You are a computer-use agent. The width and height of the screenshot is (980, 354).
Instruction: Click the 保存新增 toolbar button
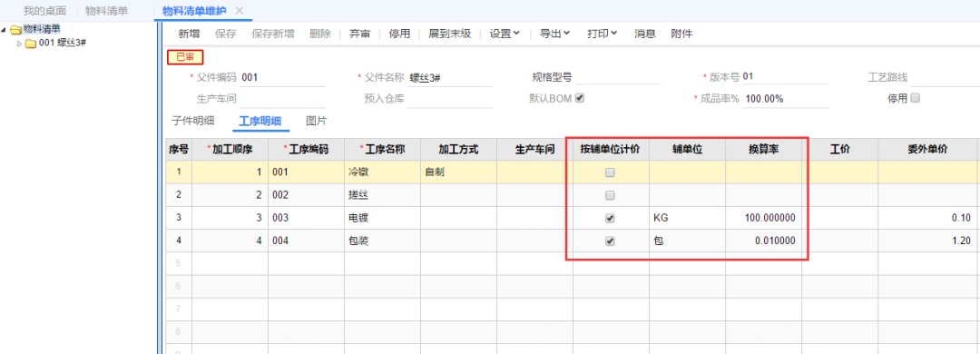(x=272, y=34)
